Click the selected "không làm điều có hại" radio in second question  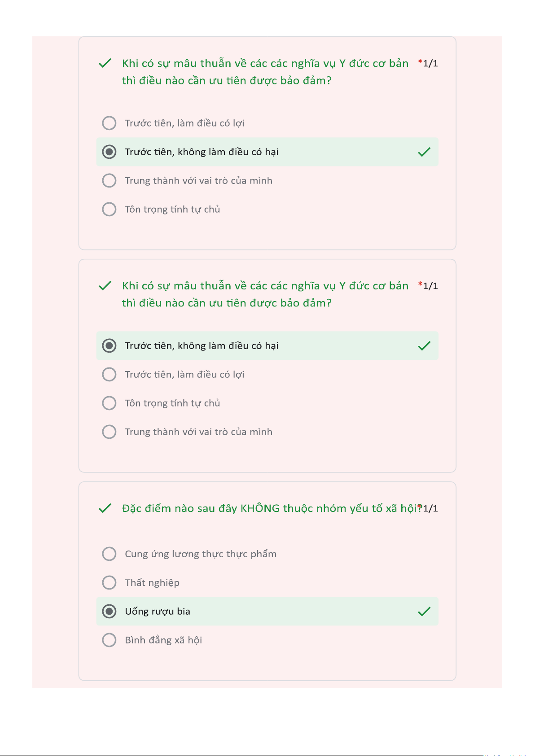(109, 346)
